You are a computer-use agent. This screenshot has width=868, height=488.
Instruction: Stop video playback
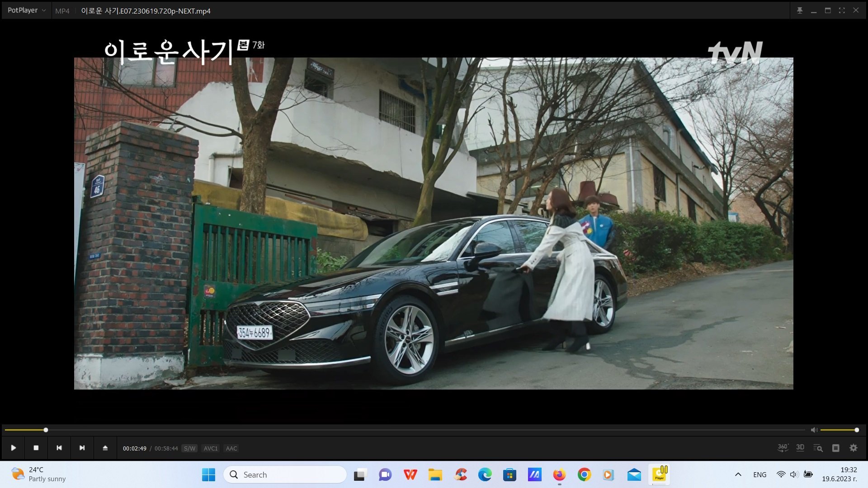point(36,448)
